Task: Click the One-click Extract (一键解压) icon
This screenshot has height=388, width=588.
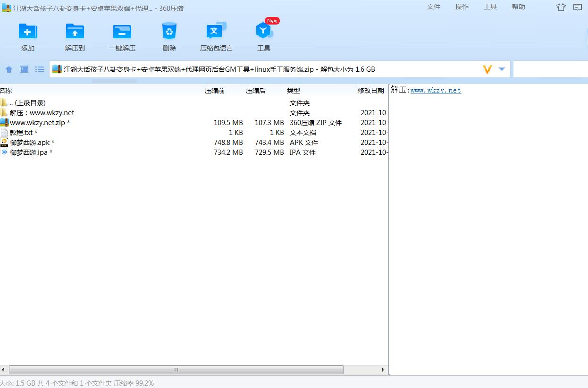Action: pos(122,32)
